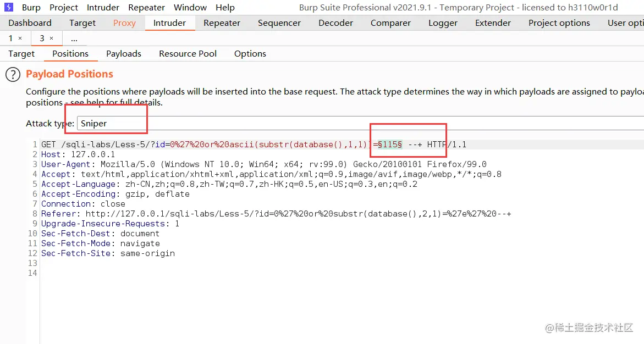
Task: Select Intruder attack tab 3
Action: pos(42,38)
